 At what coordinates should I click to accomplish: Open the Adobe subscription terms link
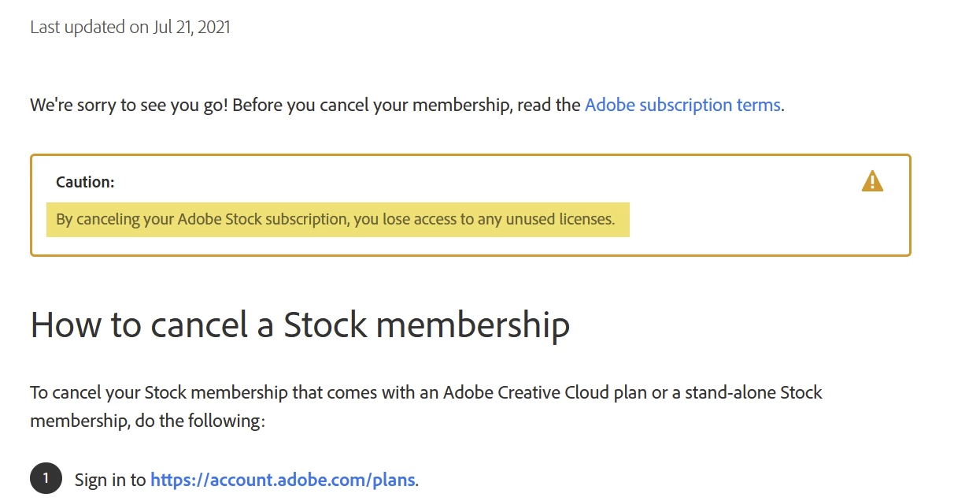coord(682,105)
